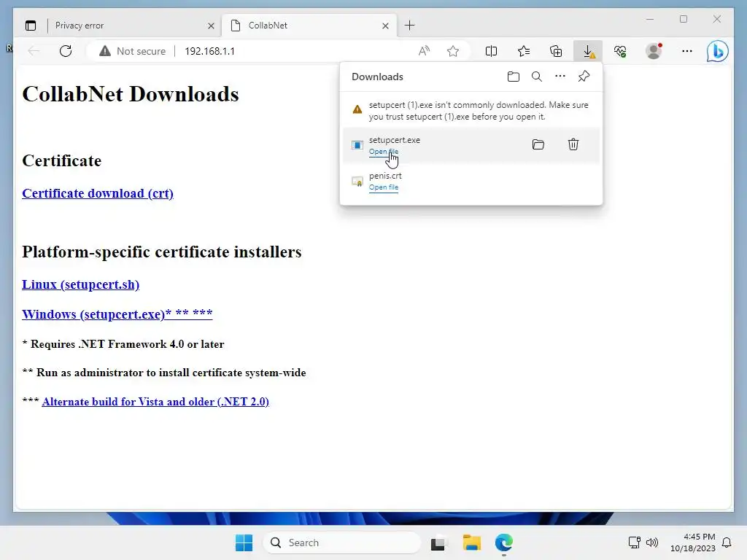Screen dimensions: 747x560
Task: Click the taskbar Search box
Action: pos(342,542)
